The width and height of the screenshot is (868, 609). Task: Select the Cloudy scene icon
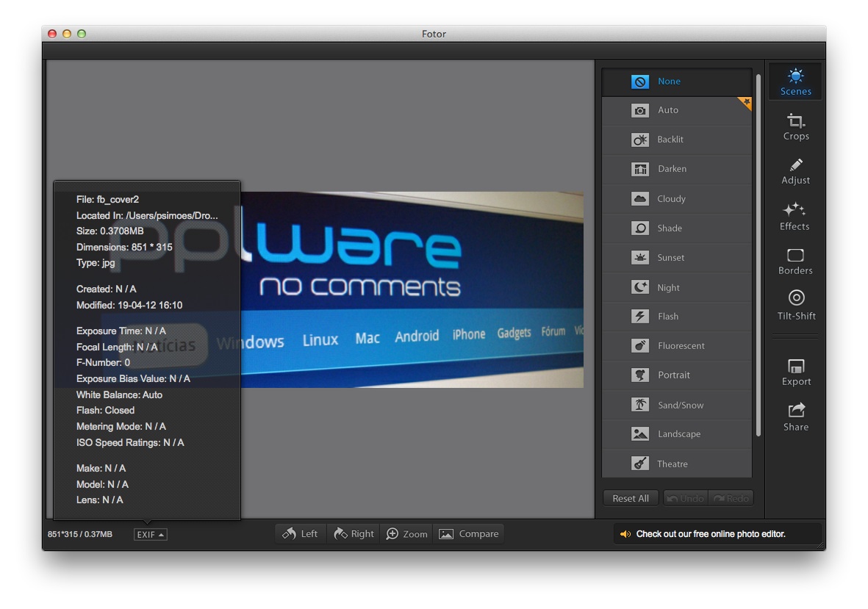tap(640, 198)
